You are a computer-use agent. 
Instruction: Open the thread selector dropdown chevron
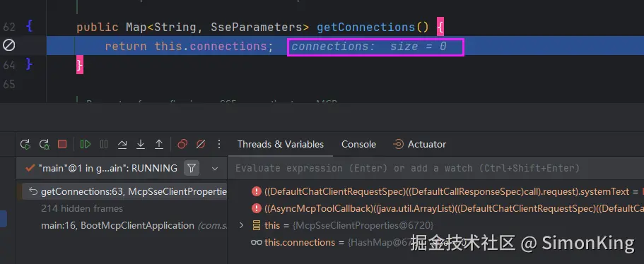coord(215,169)
